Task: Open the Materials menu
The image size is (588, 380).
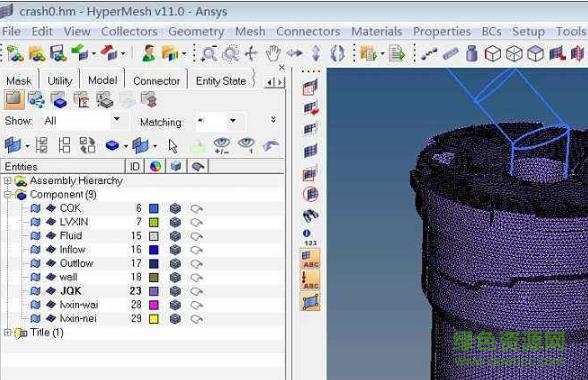Action: click(376, 32)
